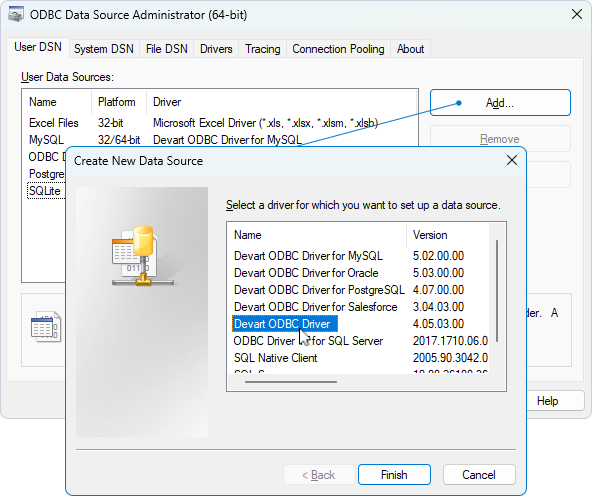Select MySQL user data source row
The image size is (592, 496).
pyautogui.click(x=46, y=140)
